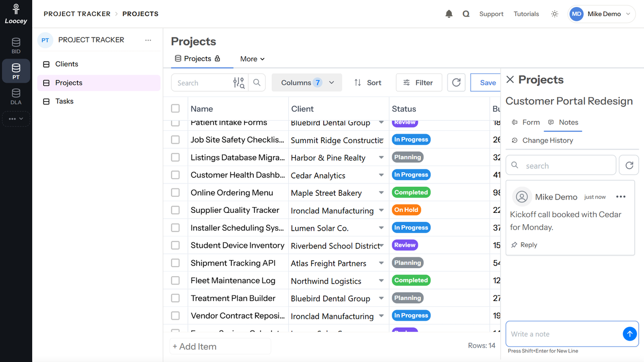
Task: Click the Loocey logo
Action: [16, 14]
